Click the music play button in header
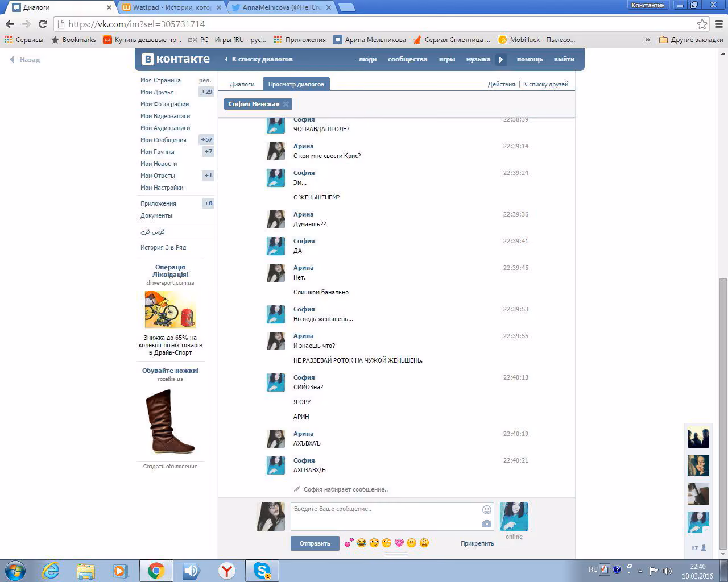 (x=501, y=59)
